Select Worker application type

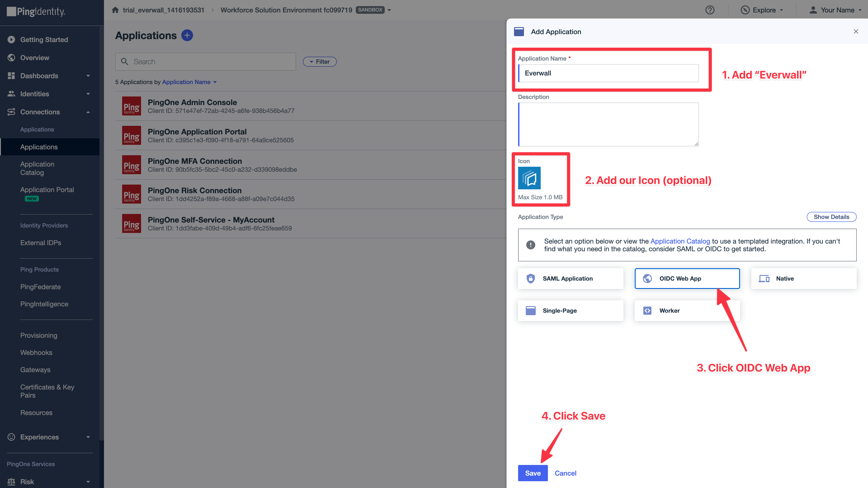tap(687, 310)
